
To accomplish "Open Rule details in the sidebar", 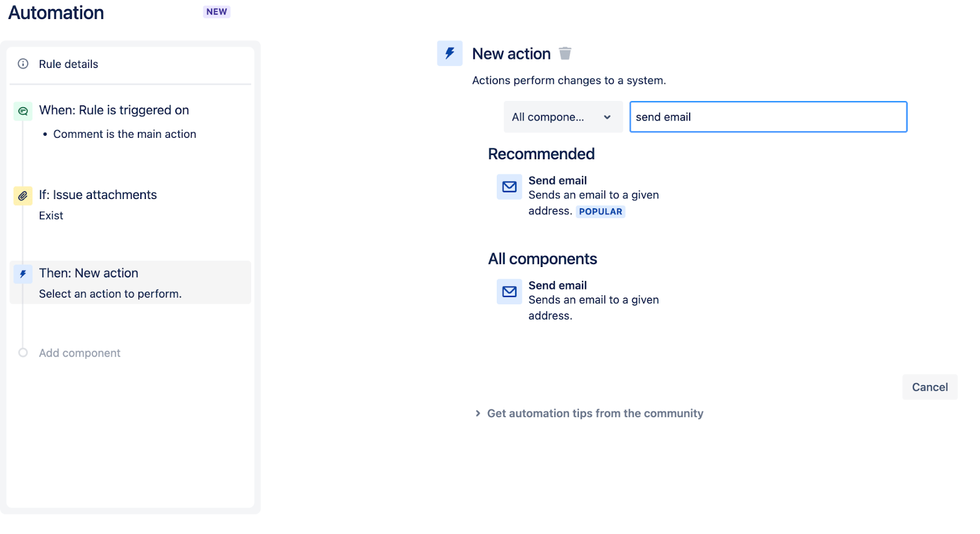I will (x=69, y=64).
